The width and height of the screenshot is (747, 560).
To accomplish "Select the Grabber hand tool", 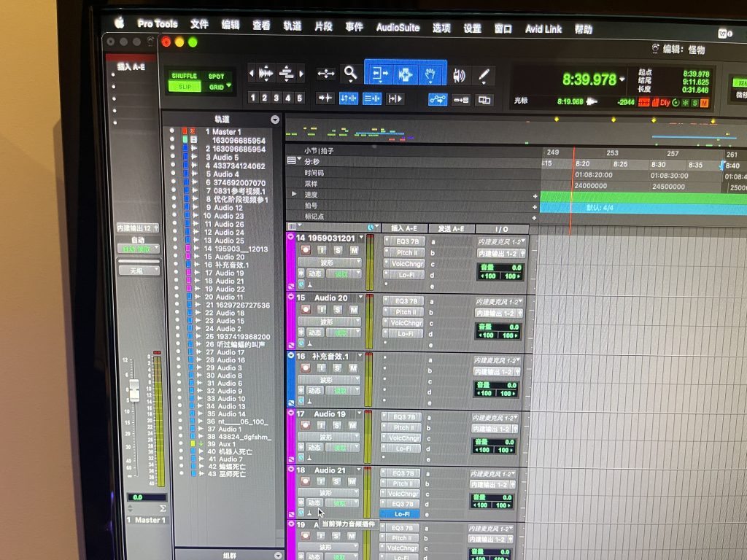I will point(430,75).
